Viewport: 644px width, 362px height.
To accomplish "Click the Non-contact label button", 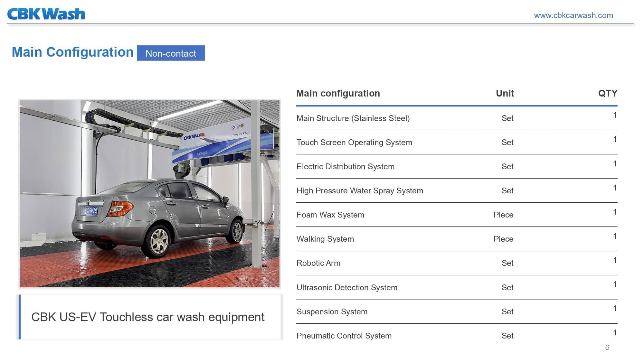I will pos(171,53).
